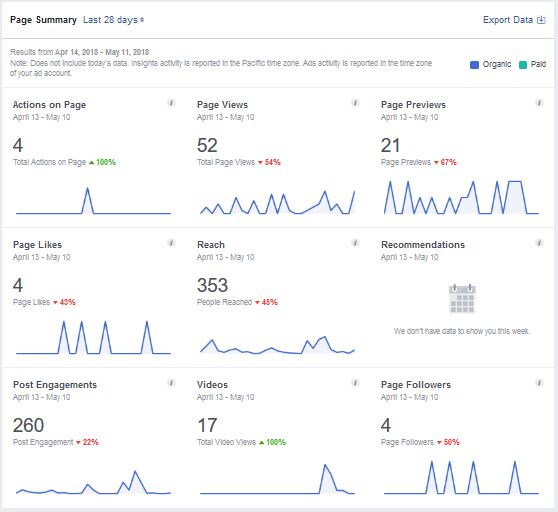Click the 52 Total Page Views number
The image size is (558, 512).
(x=207, y=146)
